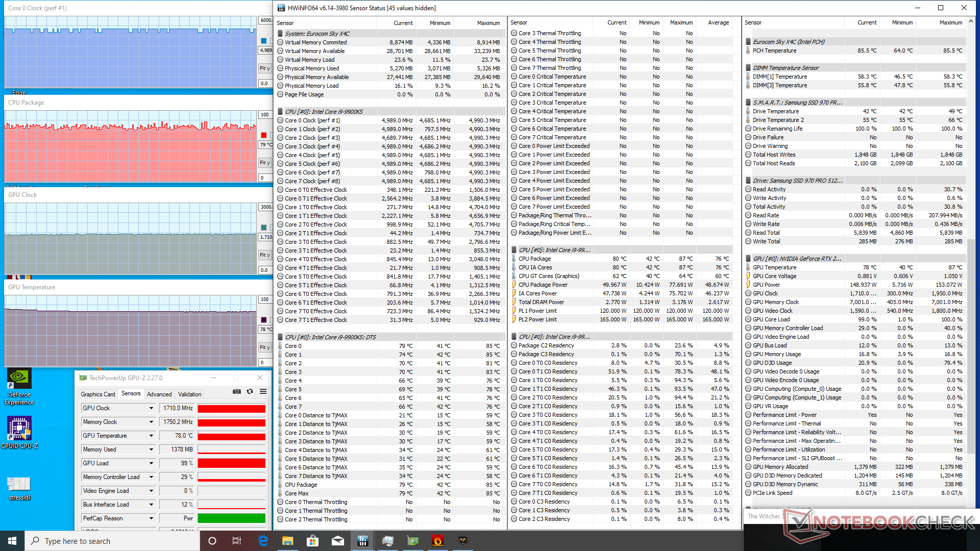Open Mail app from taskbar
Screen dimensions: 980x551
click(x=337, y=541)
